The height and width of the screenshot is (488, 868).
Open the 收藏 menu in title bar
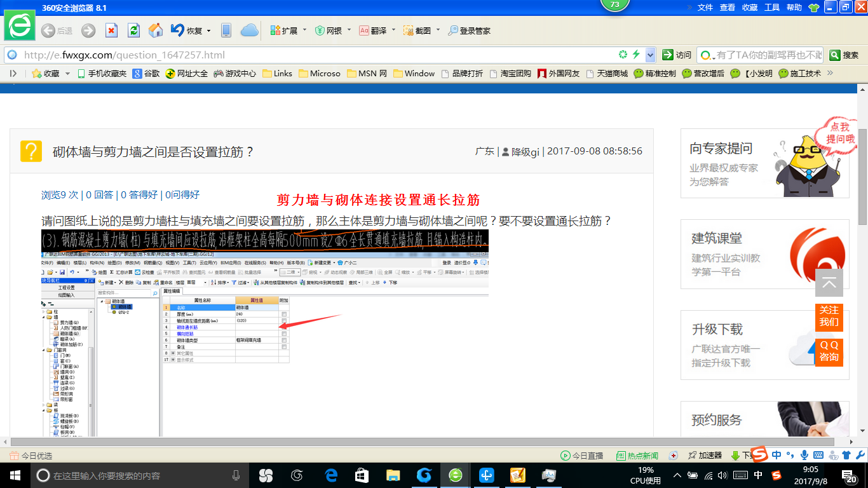coord(750,8)
